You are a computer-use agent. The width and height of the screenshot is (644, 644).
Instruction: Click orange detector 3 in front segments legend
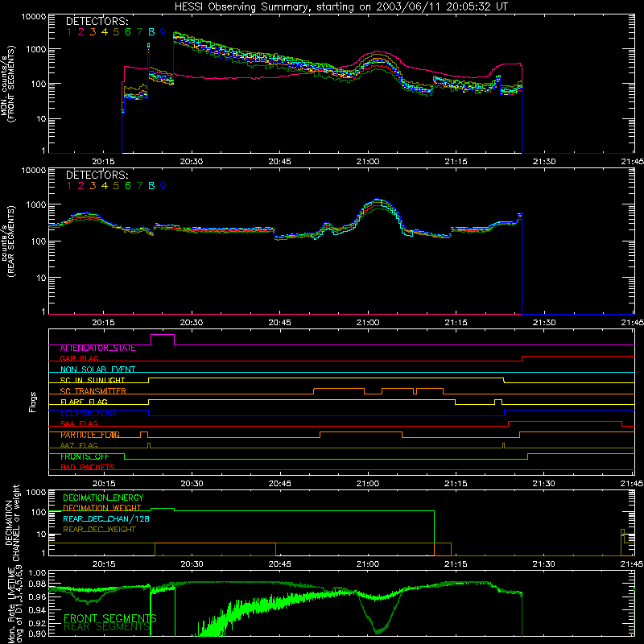coord(93,32)
